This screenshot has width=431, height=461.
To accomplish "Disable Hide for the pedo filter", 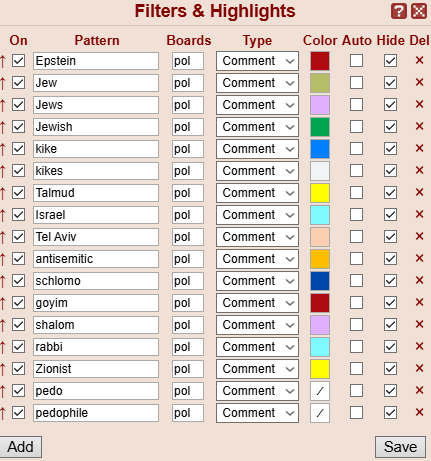I will (x=390, y=391).
